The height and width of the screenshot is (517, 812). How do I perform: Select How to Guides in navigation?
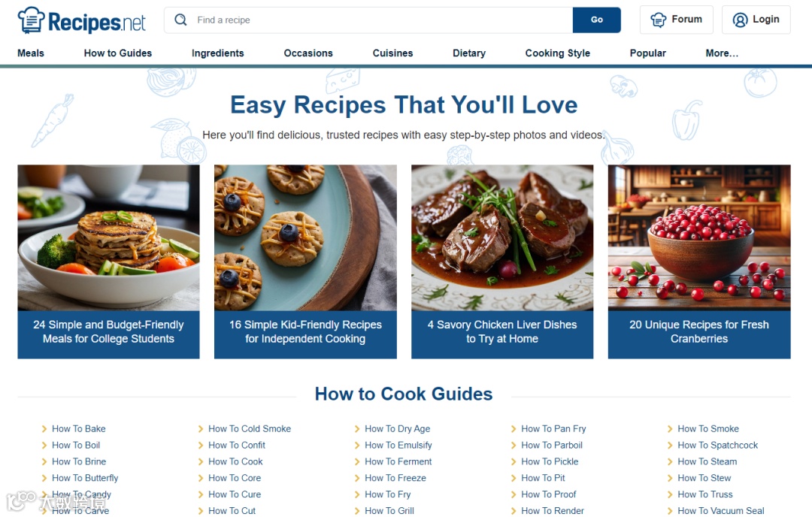[117, 53]
